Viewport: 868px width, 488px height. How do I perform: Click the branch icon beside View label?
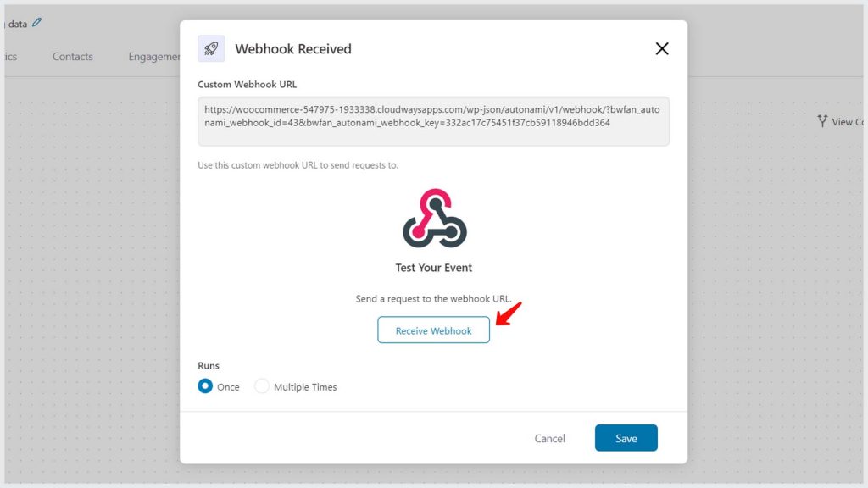coord(822,120)
